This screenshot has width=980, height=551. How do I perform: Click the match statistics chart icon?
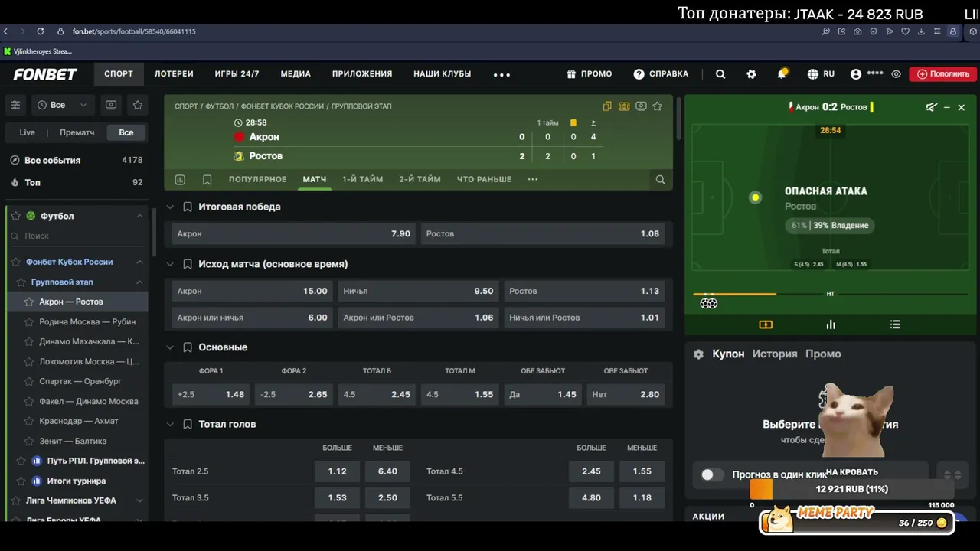point(180,180)
